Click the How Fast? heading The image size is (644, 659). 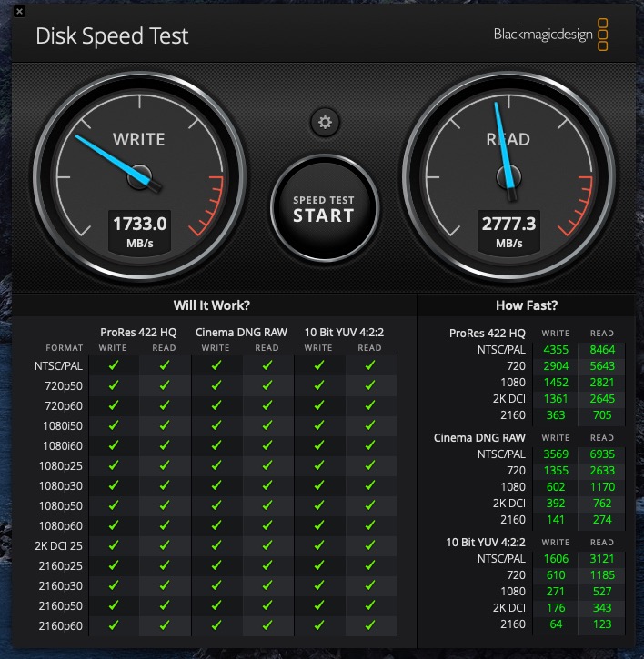tap(527, 305)
